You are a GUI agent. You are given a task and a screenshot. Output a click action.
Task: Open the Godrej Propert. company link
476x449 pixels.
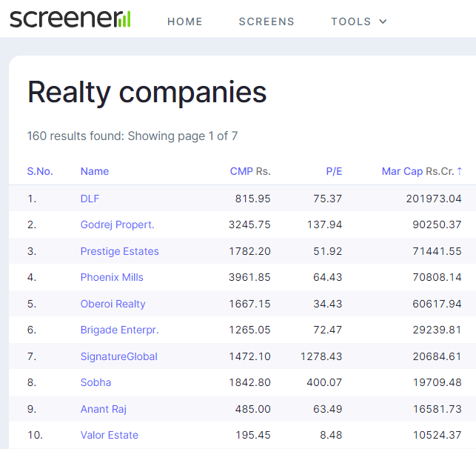[118, 224]
